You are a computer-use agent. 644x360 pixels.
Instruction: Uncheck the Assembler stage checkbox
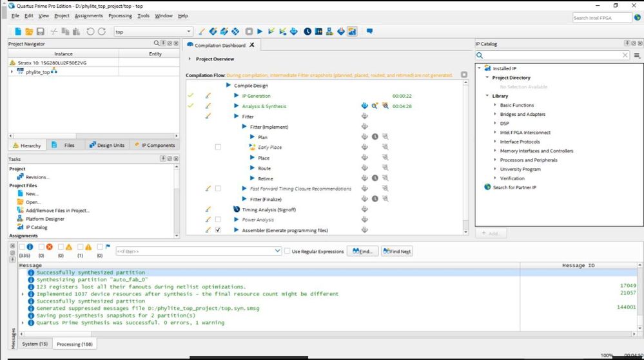pyautogui.click(x=218, y=230)
